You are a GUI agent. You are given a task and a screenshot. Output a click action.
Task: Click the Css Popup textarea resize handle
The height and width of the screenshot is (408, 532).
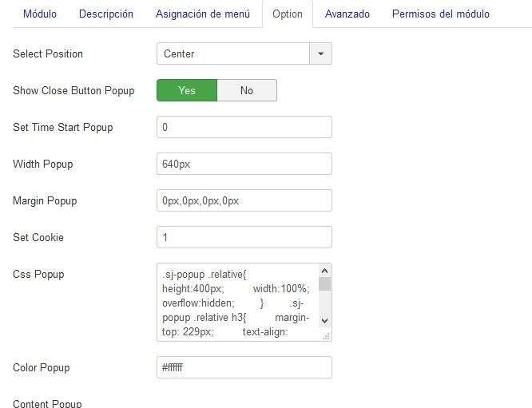click(x=326, y=336)
